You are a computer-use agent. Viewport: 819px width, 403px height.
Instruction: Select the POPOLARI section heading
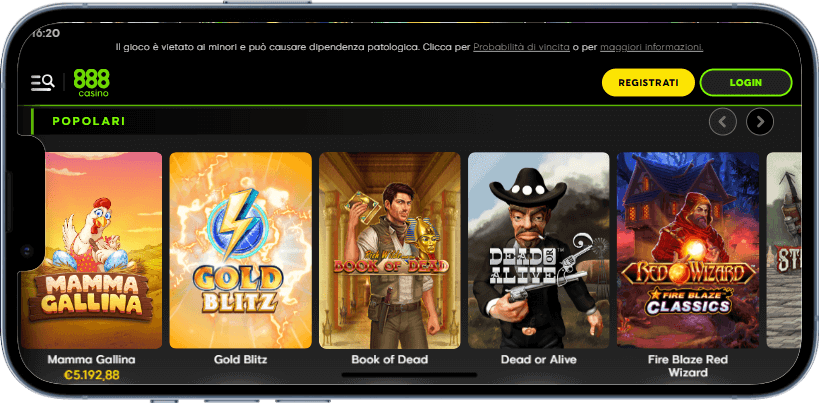(89, 122)
